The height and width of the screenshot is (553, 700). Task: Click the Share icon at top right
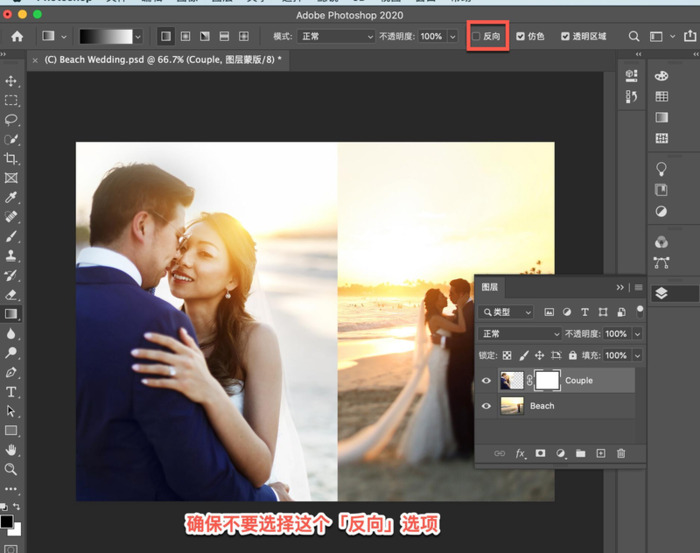[690, 36]
